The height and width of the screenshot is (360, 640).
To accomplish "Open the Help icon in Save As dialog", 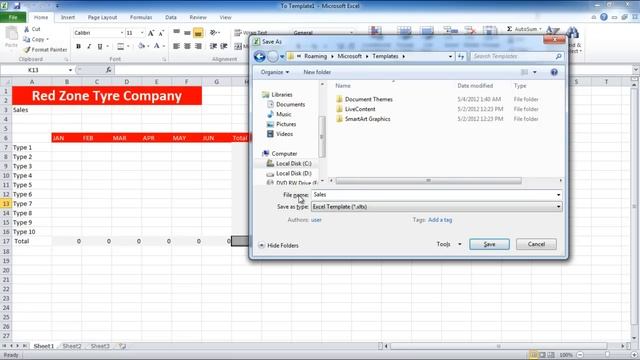I will [554, 72].
